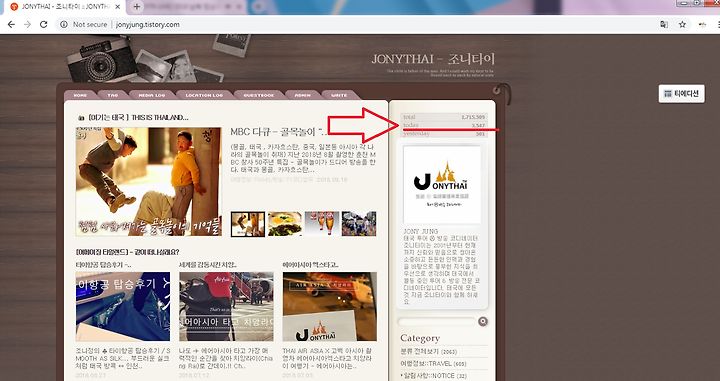Image resolution: width=720 pixels, height=381 pixels.
Task: Click the browser forward arrow
Action: (28, 24)
